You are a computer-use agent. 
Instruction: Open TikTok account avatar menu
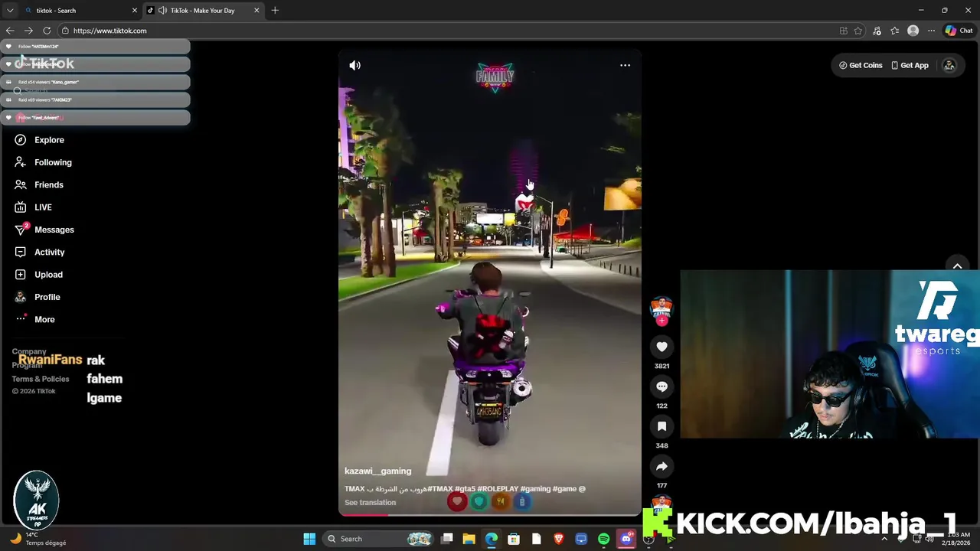coord(949,66)
